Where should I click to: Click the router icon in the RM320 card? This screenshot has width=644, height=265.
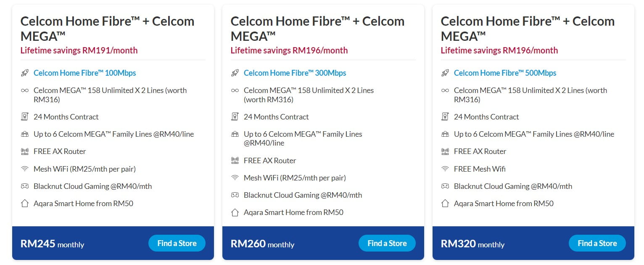445,151
